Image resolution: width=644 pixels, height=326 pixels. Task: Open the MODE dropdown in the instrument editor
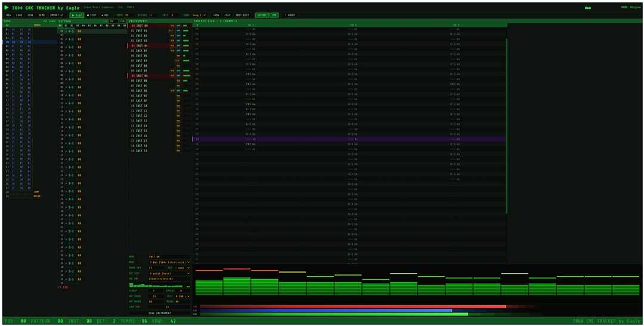(x=169, y=262)
